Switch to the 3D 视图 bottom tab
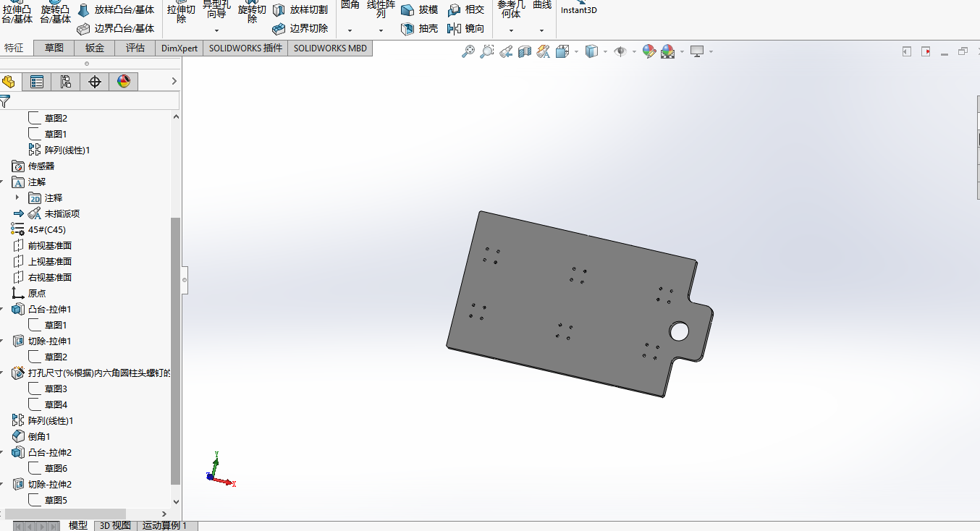 click(x=115, y=526)
